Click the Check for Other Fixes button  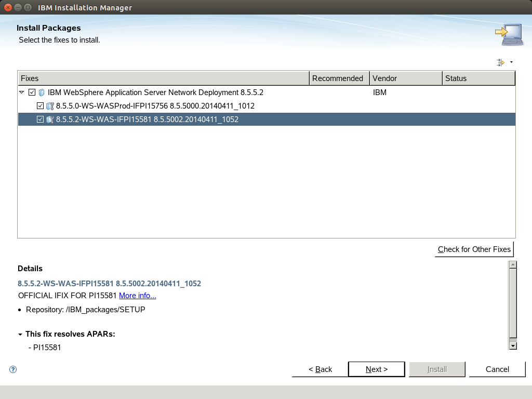tap(474, 249)
